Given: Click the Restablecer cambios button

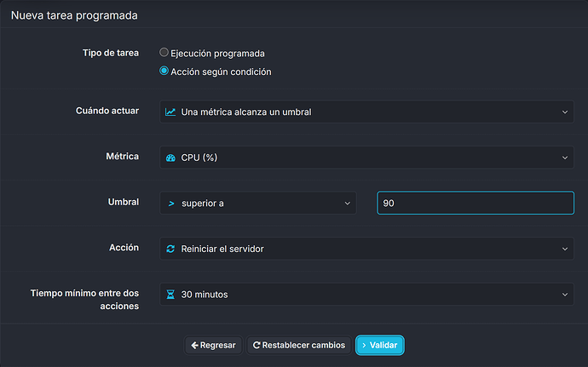Looking at the screenshot, I should [x=299, y=345].
